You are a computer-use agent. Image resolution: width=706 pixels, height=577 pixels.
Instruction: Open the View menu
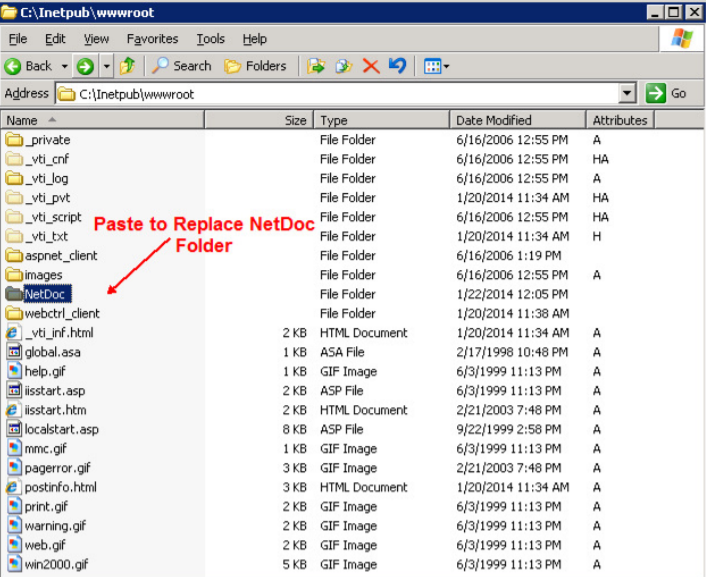click(x=96, y=39)
